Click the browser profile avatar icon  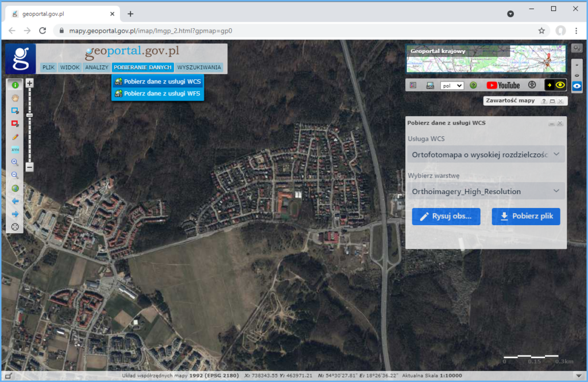click(560, 31)
